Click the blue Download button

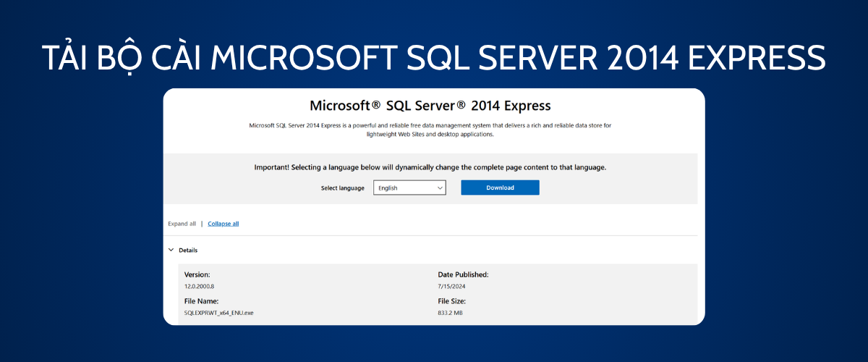[x=500, y=188]
